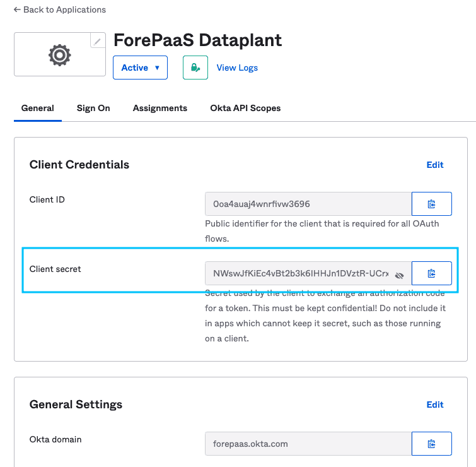Edit the General Settings section
This screenshot has height=467, width=476.
[x=435, y=405]
